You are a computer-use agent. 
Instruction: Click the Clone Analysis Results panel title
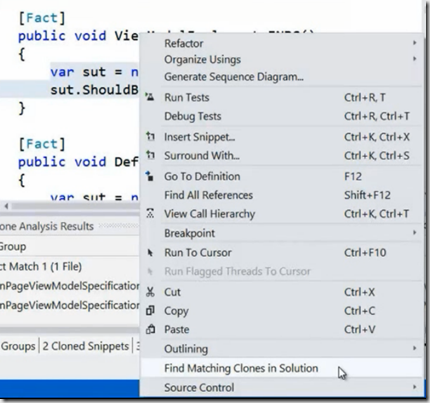47,226
